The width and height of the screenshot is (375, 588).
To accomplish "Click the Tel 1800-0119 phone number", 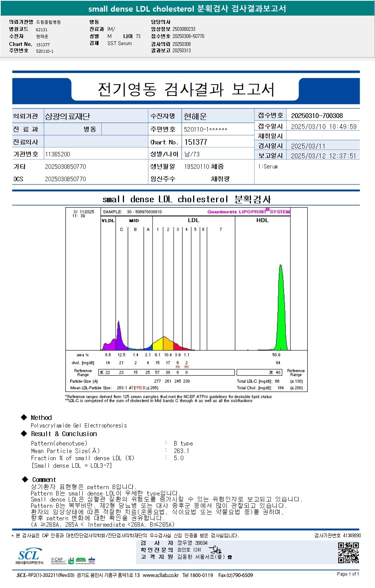I will (198, 575).
